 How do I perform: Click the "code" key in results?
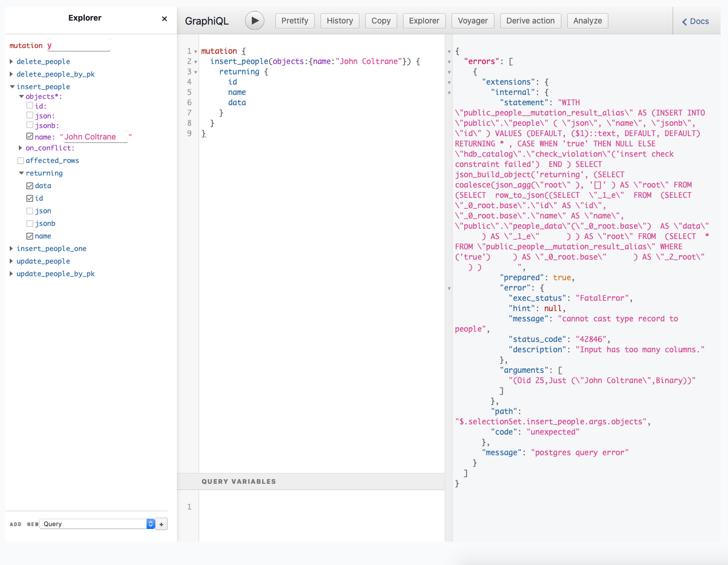click(x=504, y=432)
